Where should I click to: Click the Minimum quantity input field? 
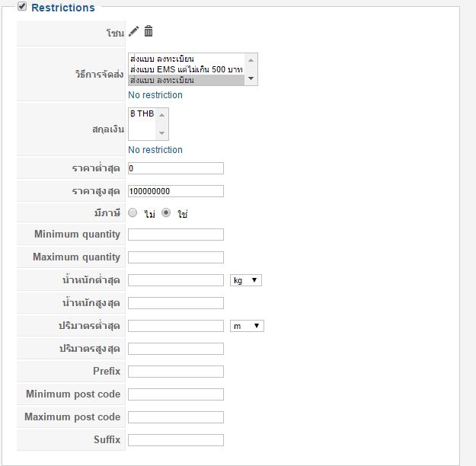pyautogui.click(x=176, y=235)
